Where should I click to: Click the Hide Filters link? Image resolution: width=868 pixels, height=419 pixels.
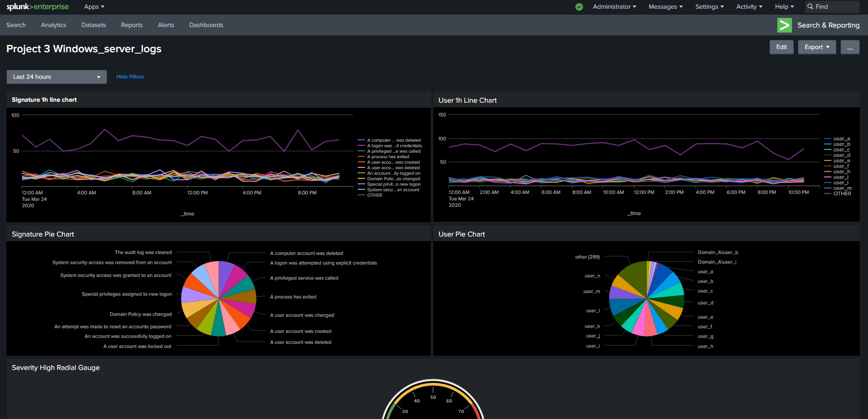(130, 77)
